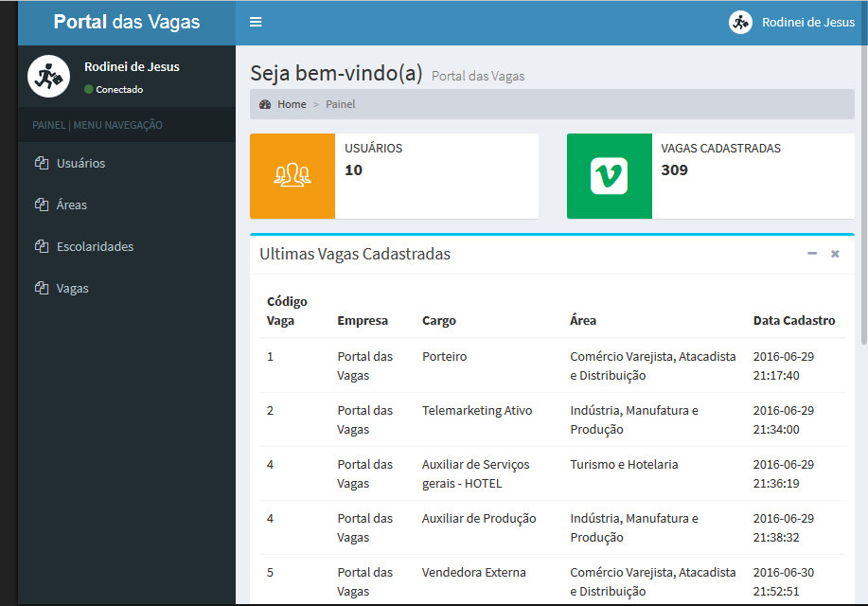This screenshot has width=868, height=606.
Task: Collapse the Ultimas Vagas Cadastradas panel
Action: (812, 254)
